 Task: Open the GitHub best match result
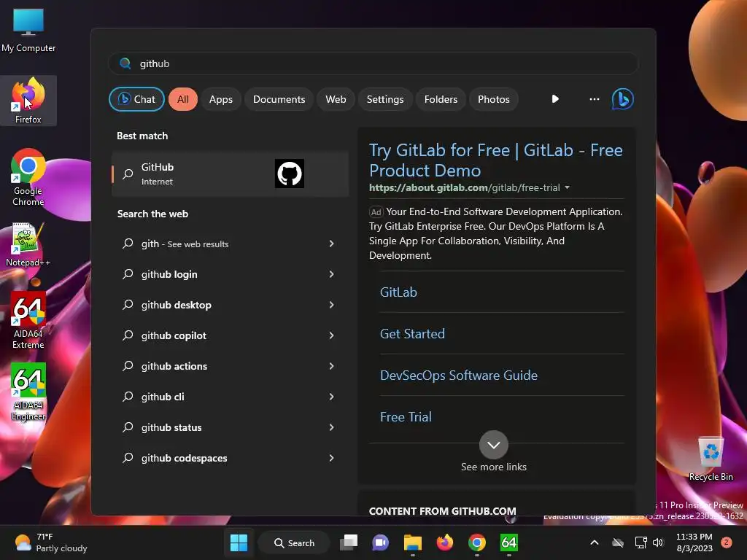(230, 174)
